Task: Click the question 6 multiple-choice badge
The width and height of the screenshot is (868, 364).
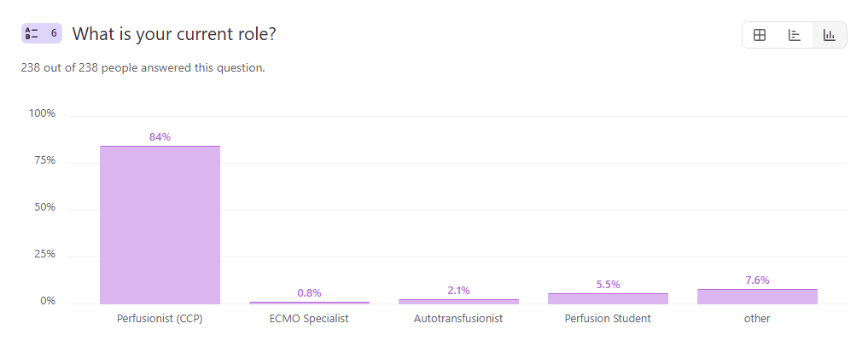Action: click(x=41, y=34)
